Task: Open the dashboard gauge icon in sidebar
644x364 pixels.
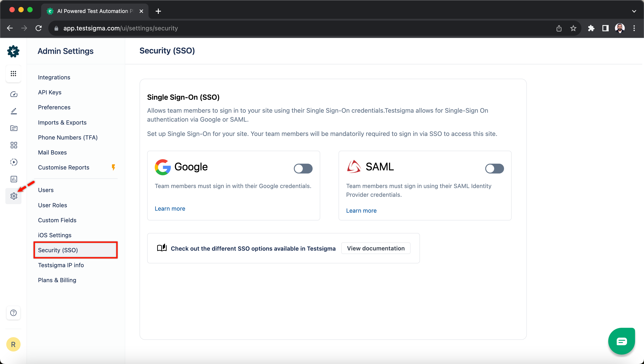Action: [14, 94]
